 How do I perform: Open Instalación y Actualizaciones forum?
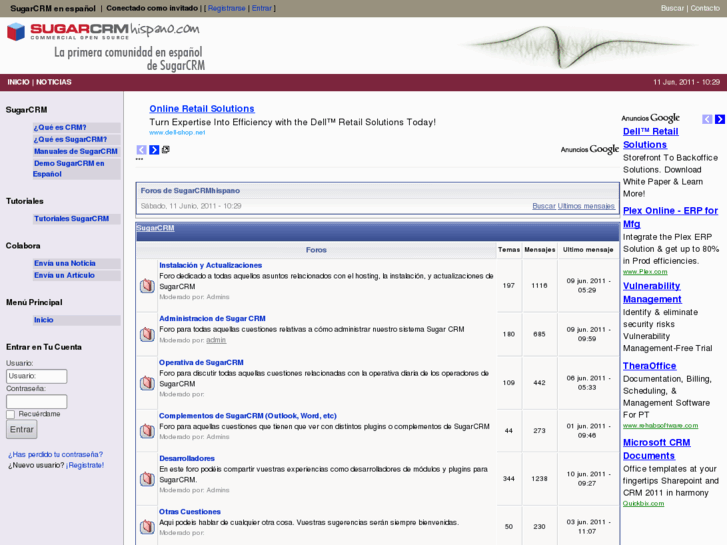click(210, 265)
